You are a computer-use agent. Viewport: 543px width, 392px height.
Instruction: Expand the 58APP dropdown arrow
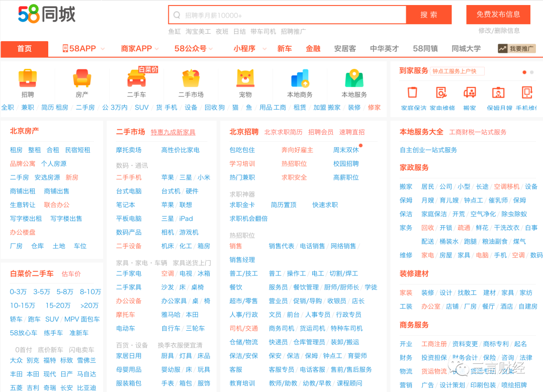[103, 49]
